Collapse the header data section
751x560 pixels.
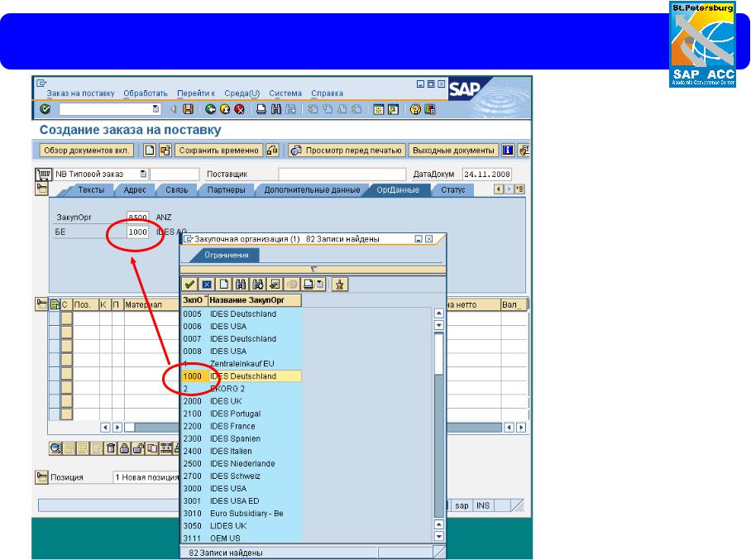41,189
